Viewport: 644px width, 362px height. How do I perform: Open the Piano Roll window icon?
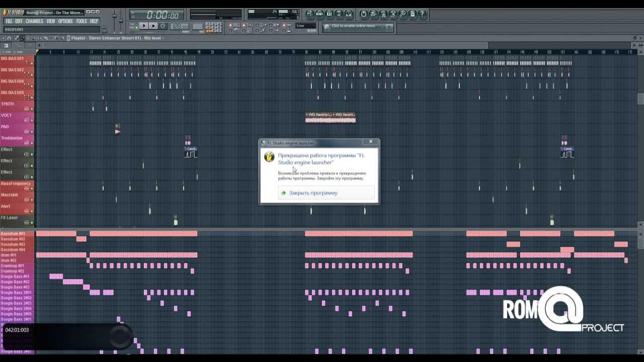click(x=330, y=14)
